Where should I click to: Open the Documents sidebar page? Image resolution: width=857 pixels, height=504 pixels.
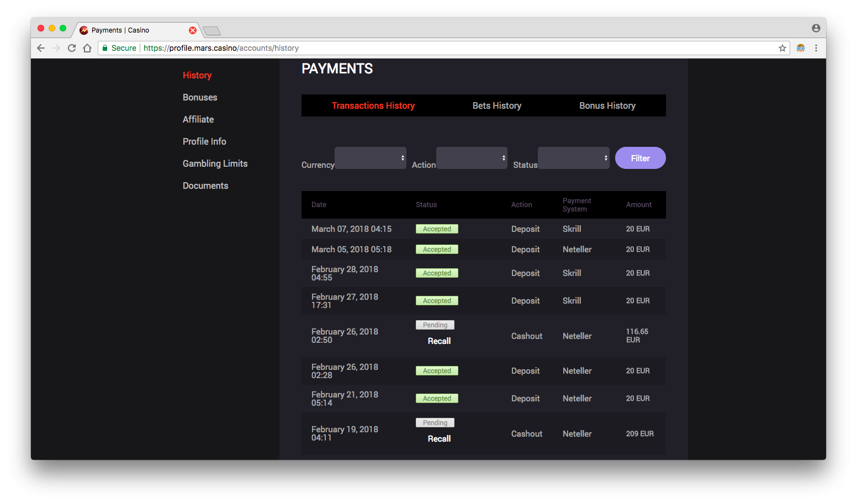205,185
